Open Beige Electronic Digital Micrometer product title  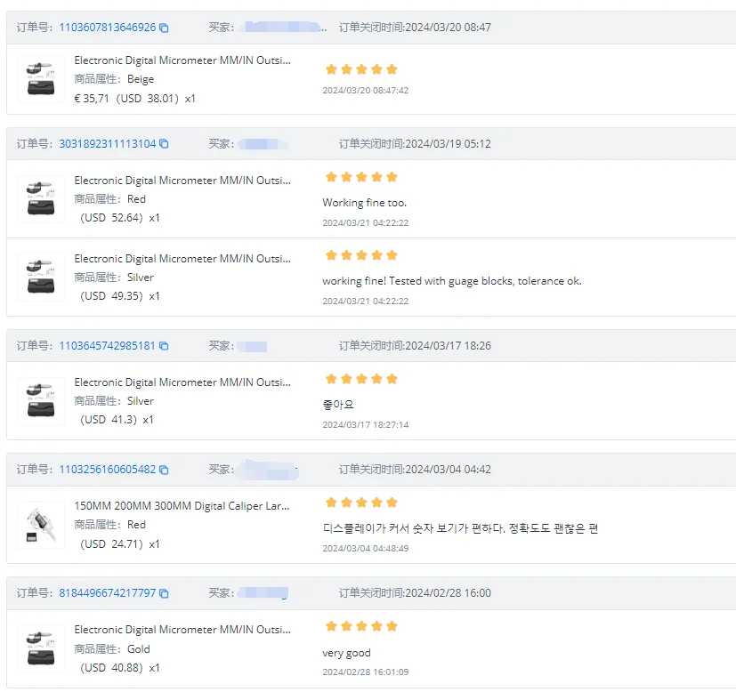182,60
